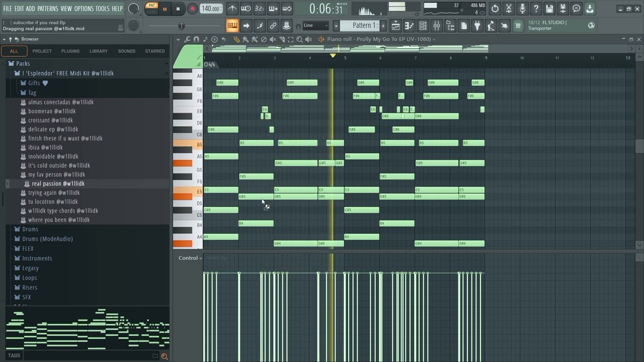
Task: Open the help question-mark button
Action: point(536,9)
